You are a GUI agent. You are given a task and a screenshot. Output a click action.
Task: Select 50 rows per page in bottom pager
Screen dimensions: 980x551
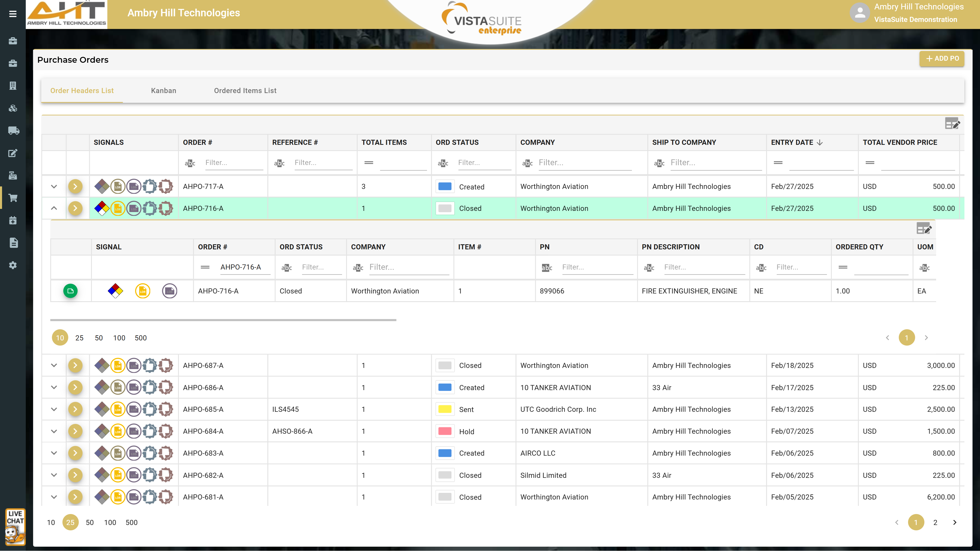coord(90,522)
